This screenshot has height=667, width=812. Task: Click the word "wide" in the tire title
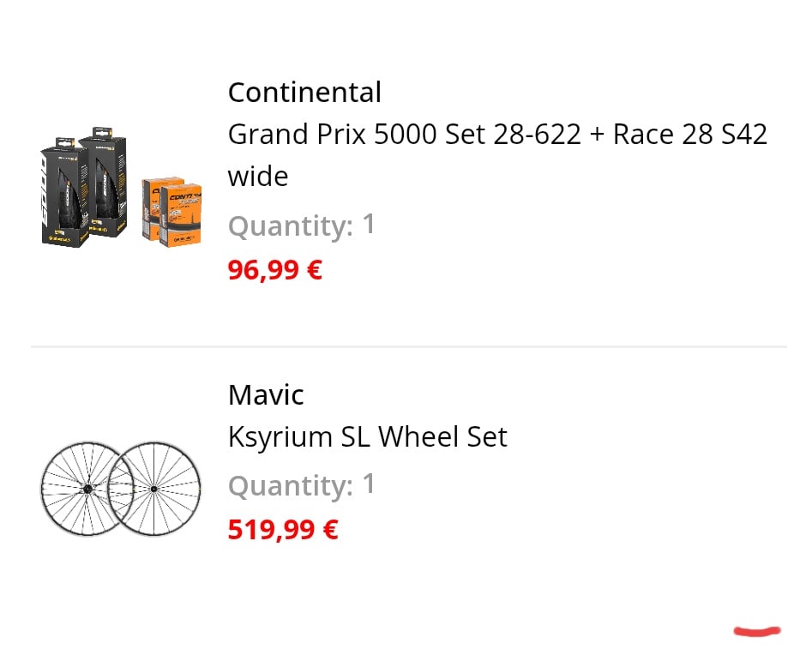coord(258,177)
